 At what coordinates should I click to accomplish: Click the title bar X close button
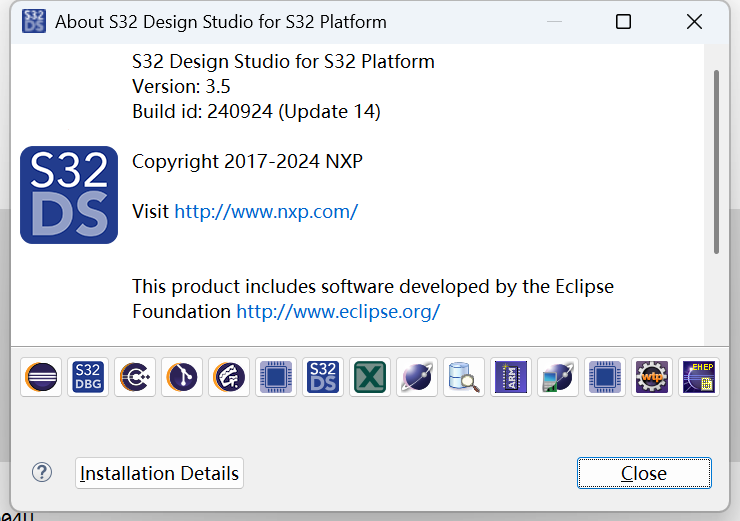(694, 22)
